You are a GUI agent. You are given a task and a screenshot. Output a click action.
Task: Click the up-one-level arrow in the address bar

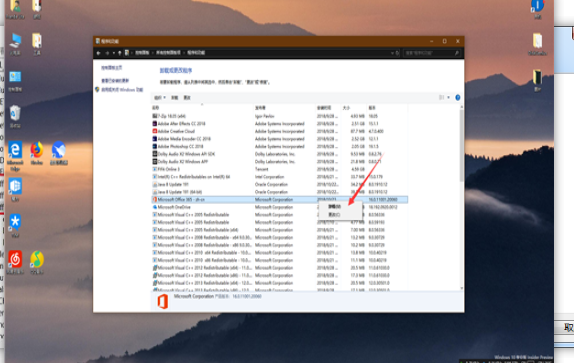pos(120,53)
